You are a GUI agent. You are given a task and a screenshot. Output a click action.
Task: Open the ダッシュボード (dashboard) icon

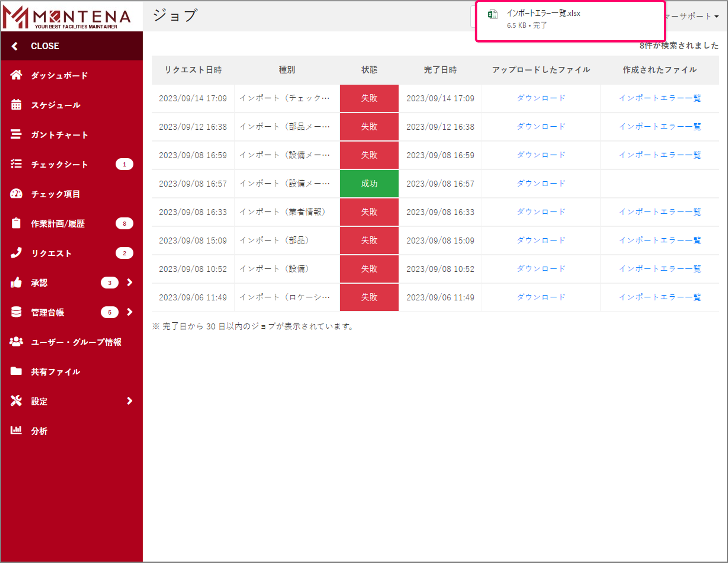(16, 75)
